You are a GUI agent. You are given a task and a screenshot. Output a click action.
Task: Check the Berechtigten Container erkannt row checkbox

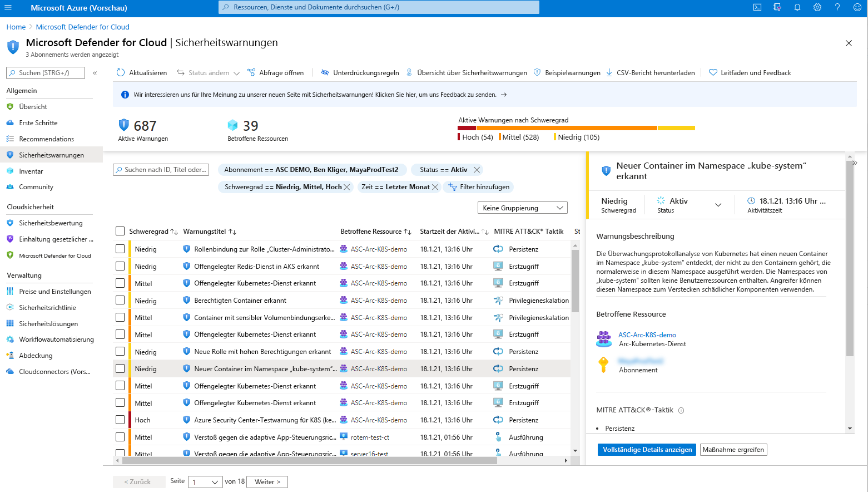[x=120, y=300]
